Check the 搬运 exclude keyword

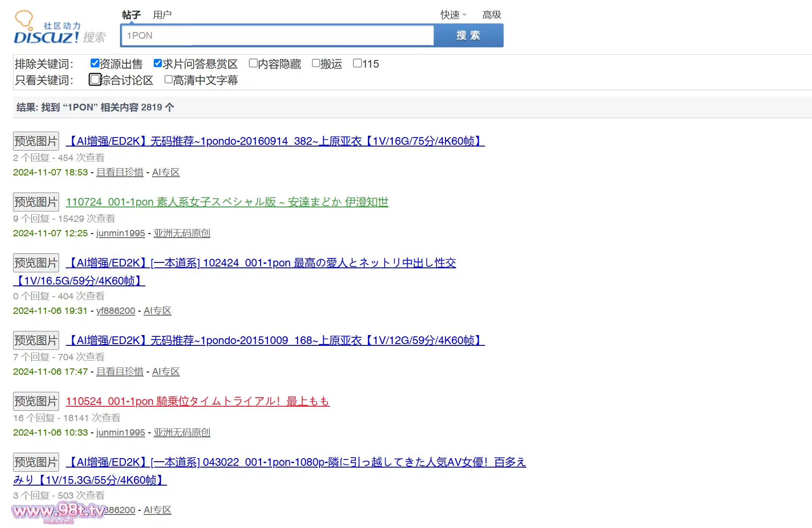[316, 63]
